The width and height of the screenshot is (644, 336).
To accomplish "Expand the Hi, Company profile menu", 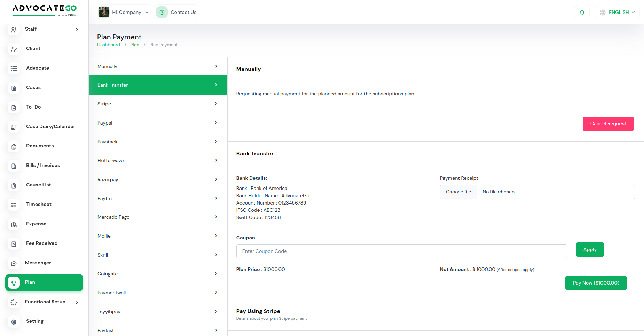I will tap(123, 12).
